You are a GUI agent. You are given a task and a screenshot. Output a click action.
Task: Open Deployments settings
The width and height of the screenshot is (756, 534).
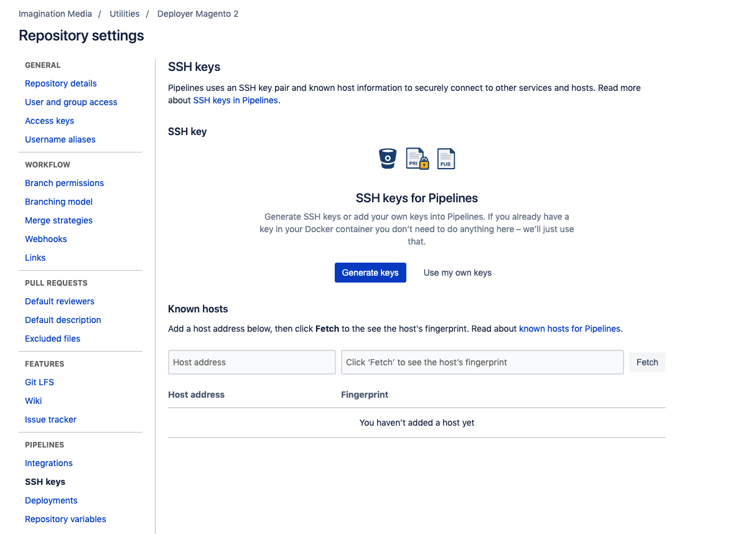click(51, 500)
